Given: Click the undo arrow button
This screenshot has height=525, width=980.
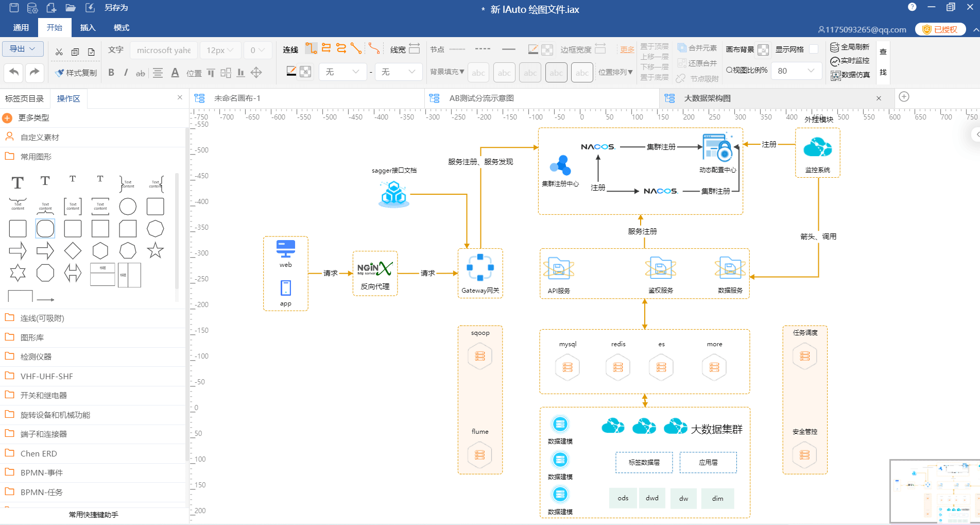Looking at the screenshot, I should pyautogui.click(x=14, y=72).
